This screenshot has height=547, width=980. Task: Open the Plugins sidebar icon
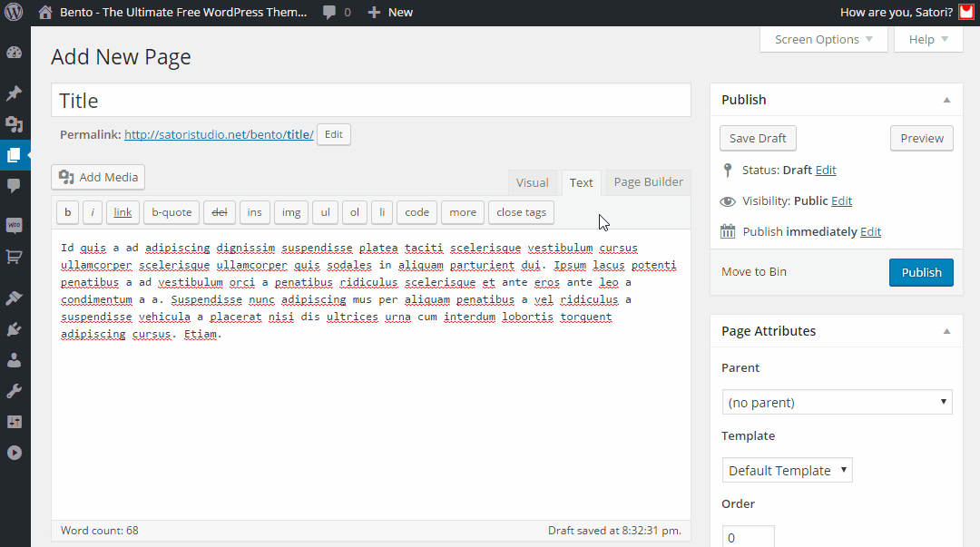(14, 329)
